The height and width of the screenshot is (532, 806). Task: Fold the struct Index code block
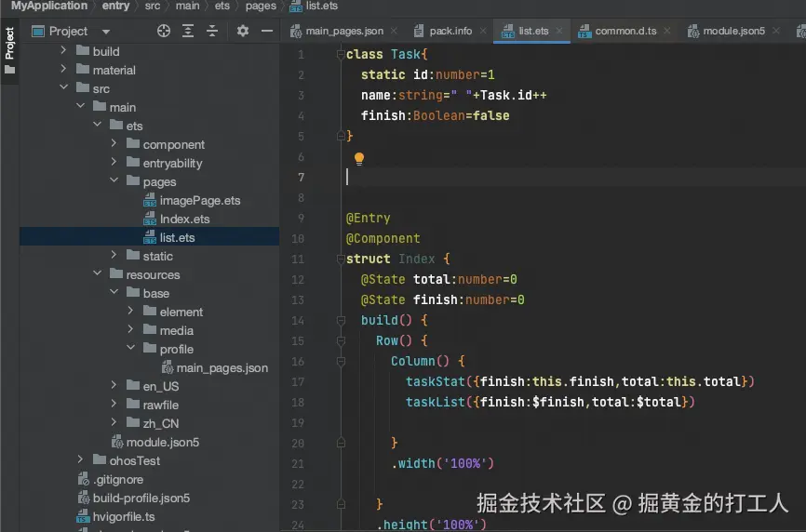coord(341,259)
